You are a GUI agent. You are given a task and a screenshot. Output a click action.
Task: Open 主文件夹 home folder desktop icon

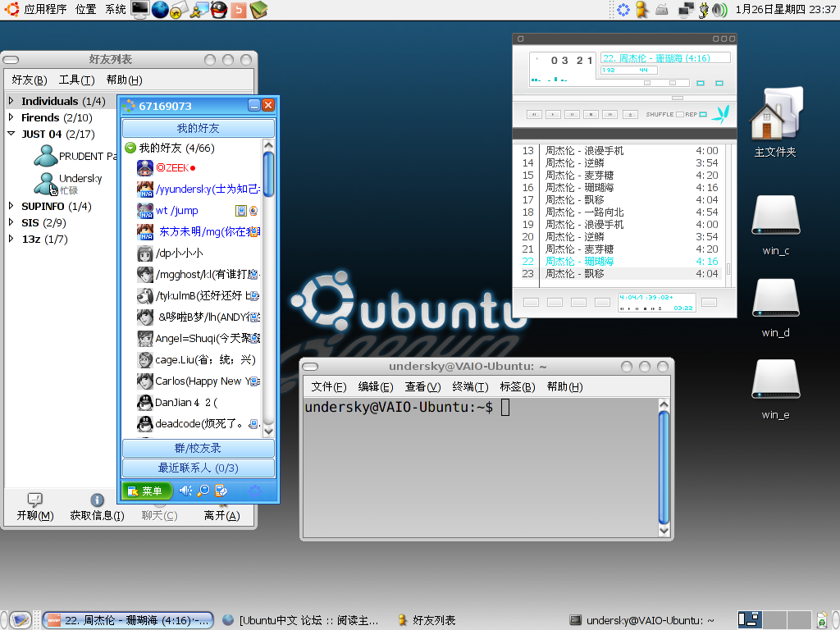[774, 123]
